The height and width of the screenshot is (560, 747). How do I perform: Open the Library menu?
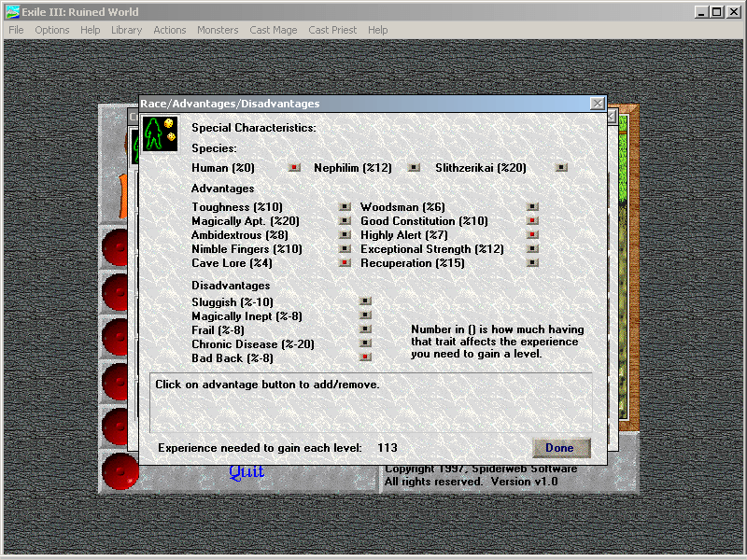[126, 30]
